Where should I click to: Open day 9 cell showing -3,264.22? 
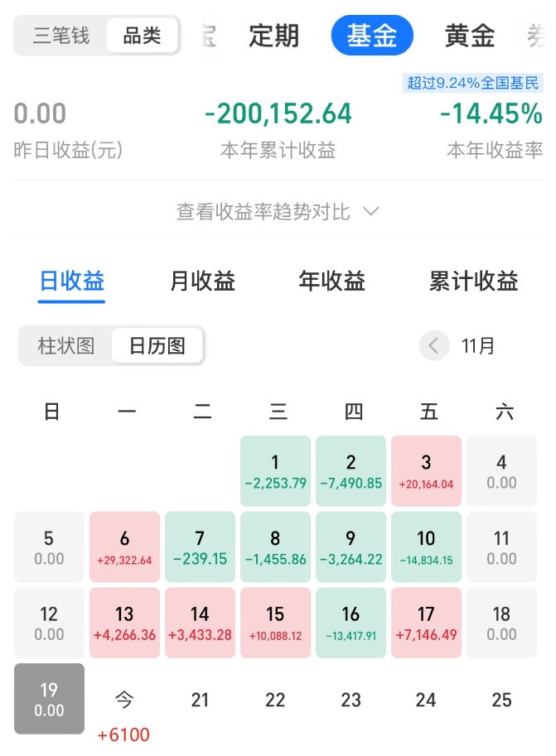click(351, 547)
